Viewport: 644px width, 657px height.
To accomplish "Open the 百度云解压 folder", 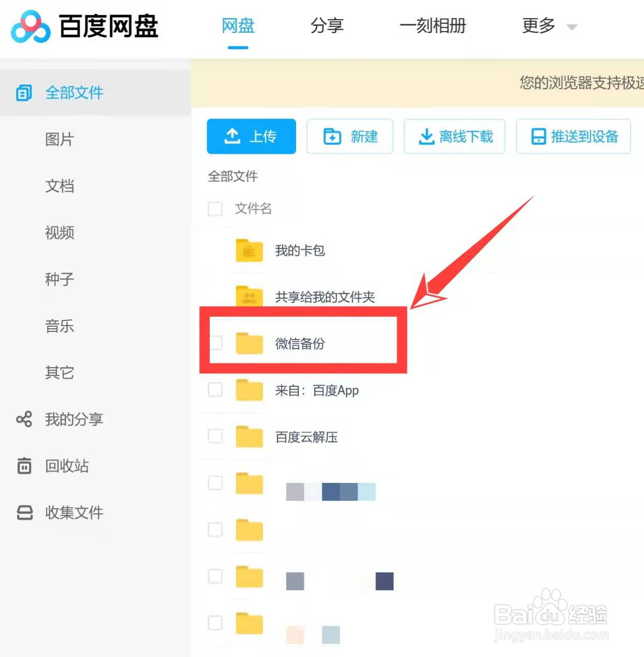I will 306,436.
